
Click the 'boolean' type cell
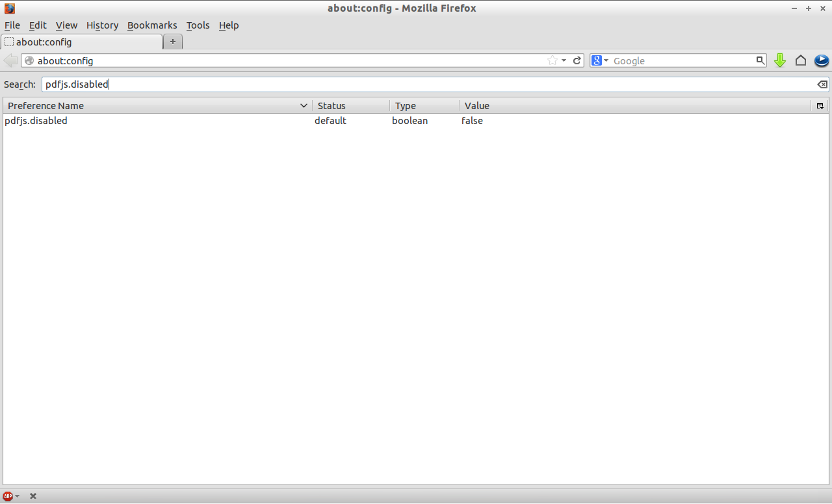click(x=409, y=121)
